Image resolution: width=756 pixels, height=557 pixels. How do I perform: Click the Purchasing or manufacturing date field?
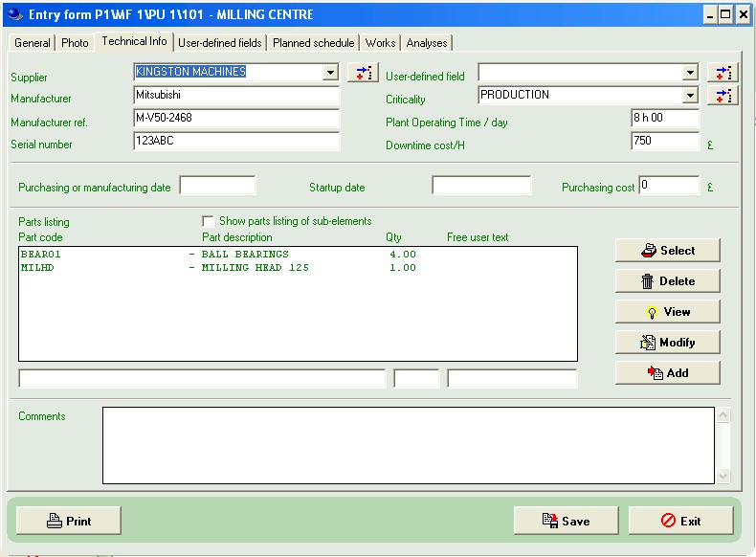217,185
